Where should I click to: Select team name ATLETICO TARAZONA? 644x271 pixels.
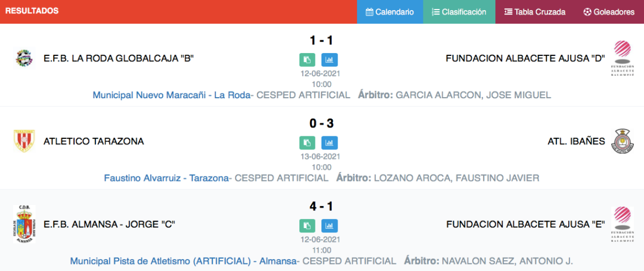coord(94,142)
